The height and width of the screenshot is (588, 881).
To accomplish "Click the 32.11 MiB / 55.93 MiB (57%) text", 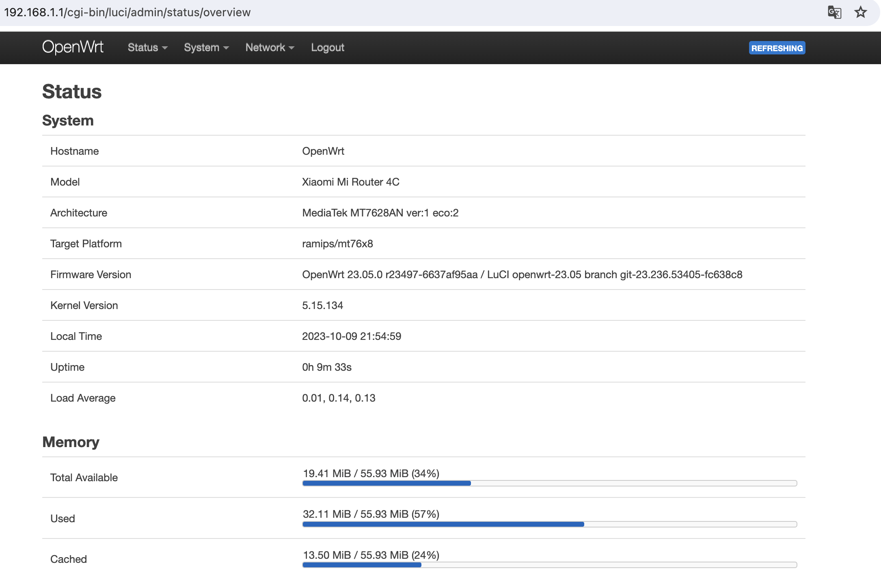I will (371, 514).
